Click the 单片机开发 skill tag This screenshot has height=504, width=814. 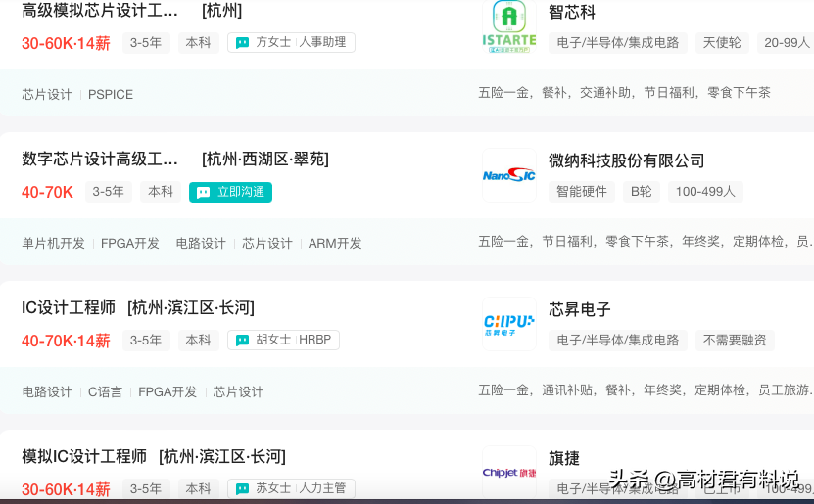pyautogui.click(x=53, y=243)
